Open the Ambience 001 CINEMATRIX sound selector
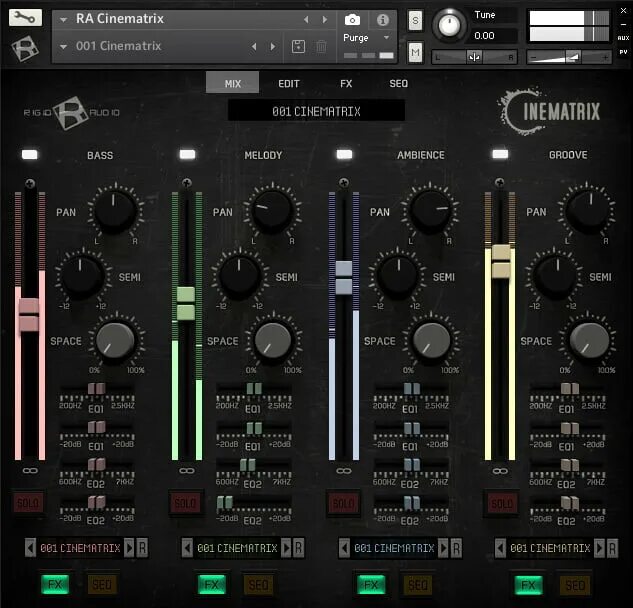The width and height of the screenshot is (633, 608). [394, 548]
